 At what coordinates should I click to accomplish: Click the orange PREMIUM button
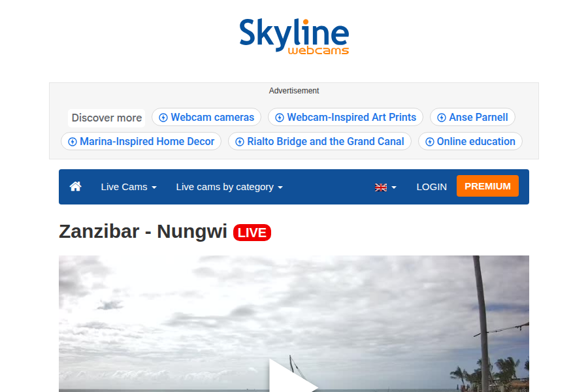point(487,186)
